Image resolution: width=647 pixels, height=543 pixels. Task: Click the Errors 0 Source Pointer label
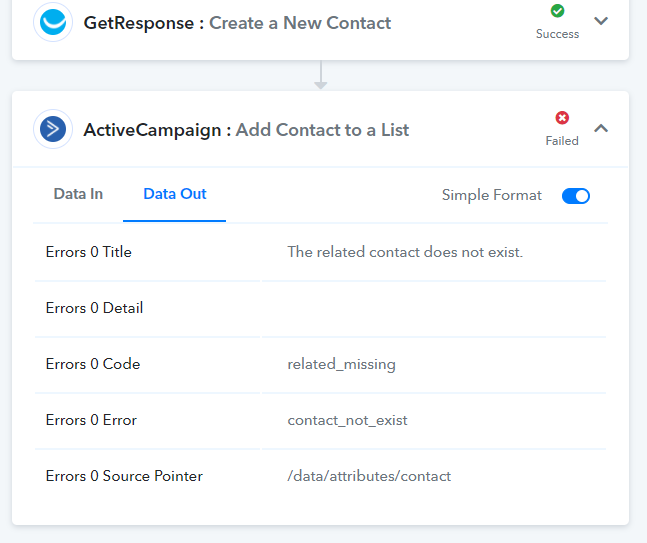tap(124, 477)
